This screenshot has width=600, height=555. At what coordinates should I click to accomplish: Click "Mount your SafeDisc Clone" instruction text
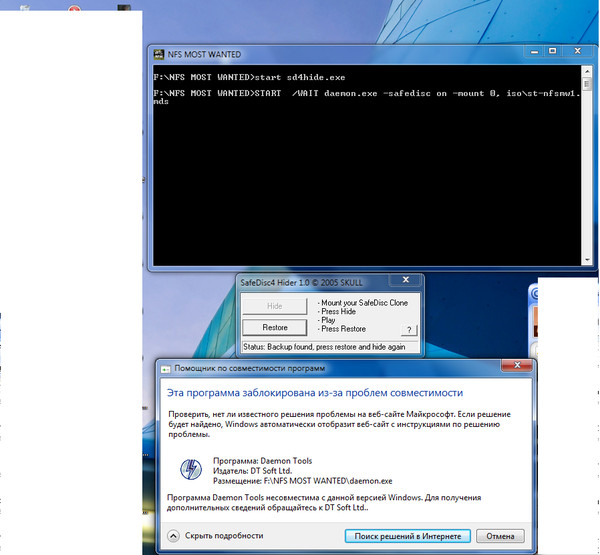click(363, 303)
